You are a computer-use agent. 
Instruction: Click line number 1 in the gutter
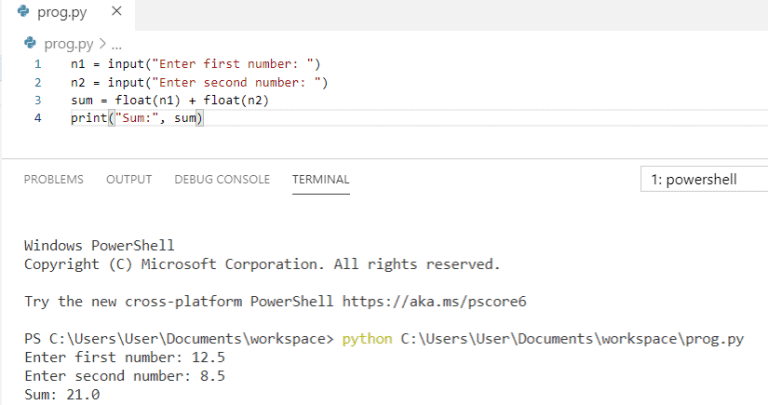point(38,64)
